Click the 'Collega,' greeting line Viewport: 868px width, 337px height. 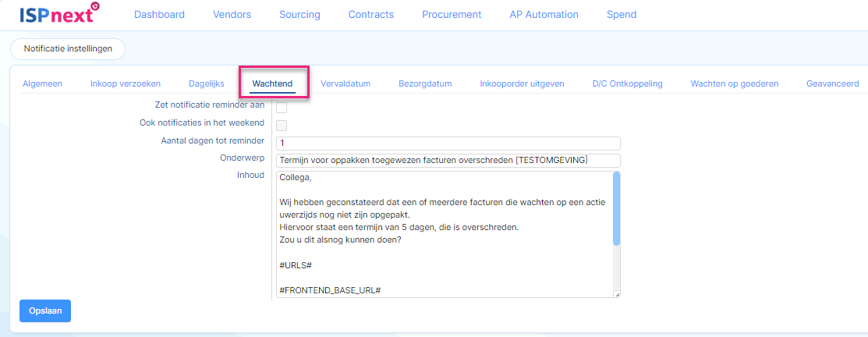click(x=296, y=178)
